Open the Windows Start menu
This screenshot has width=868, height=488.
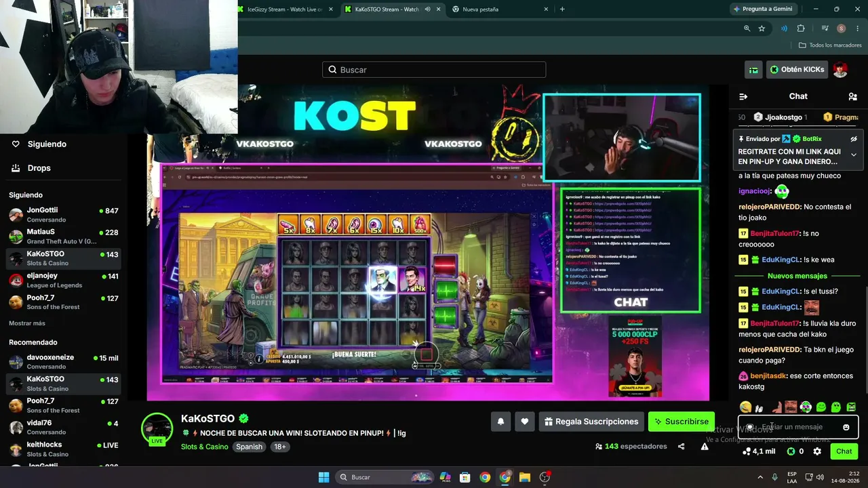[323, 477]
